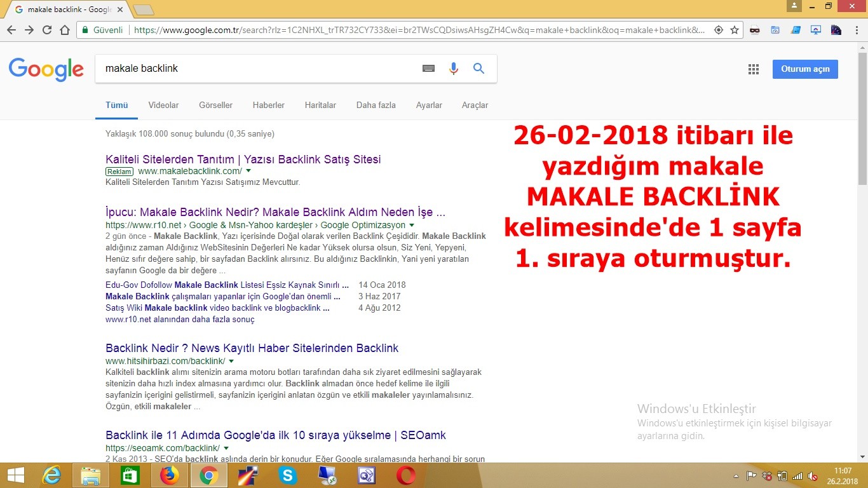Expand arrow beside seoamk.com URL
Screen dimensions: 868x488
[x=226, y=448]
